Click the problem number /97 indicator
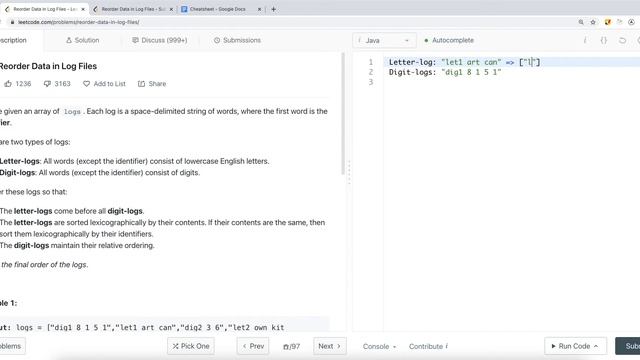 click(291, 347)
